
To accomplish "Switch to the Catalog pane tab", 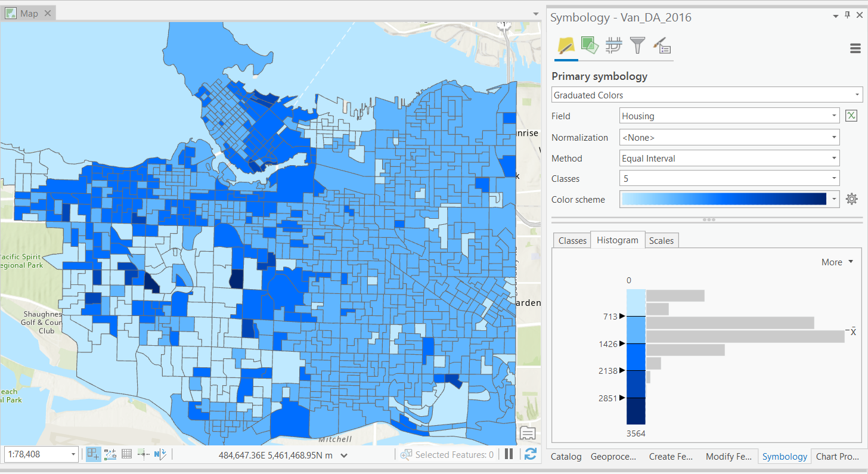I will [566, 457].
